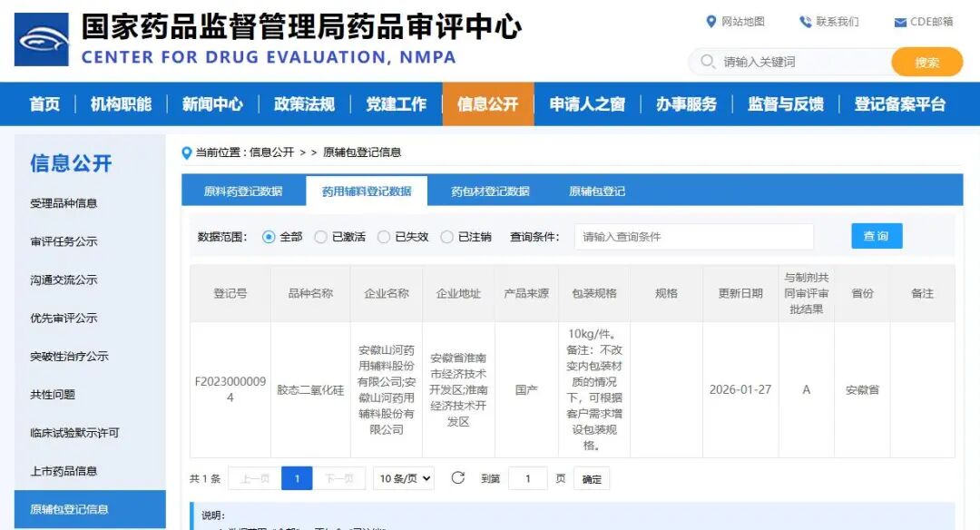The height and width of the screenshot is (530, 980).
Task: Click the CDE logo icon
Action: click(42, 40)
